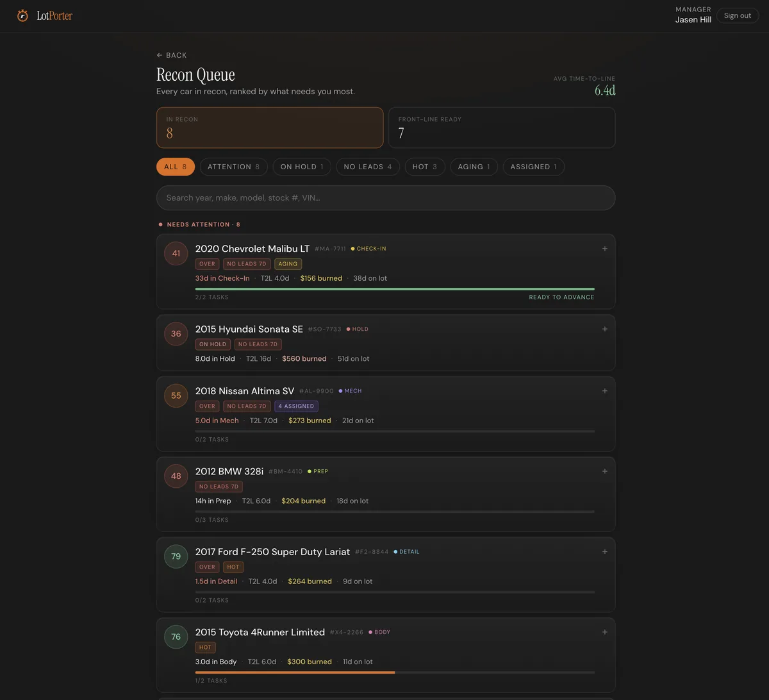The height and width of the screenshot is (700, 769).
Task: Expand the Ford F-250 card plus
Action: click(604, 552)
